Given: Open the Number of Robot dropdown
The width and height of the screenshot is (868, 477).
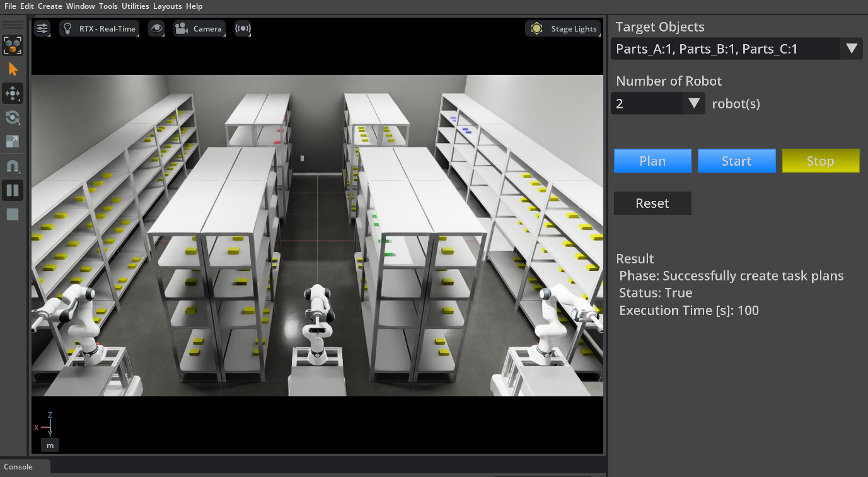Looking at the screenshot, I should 693,103.
